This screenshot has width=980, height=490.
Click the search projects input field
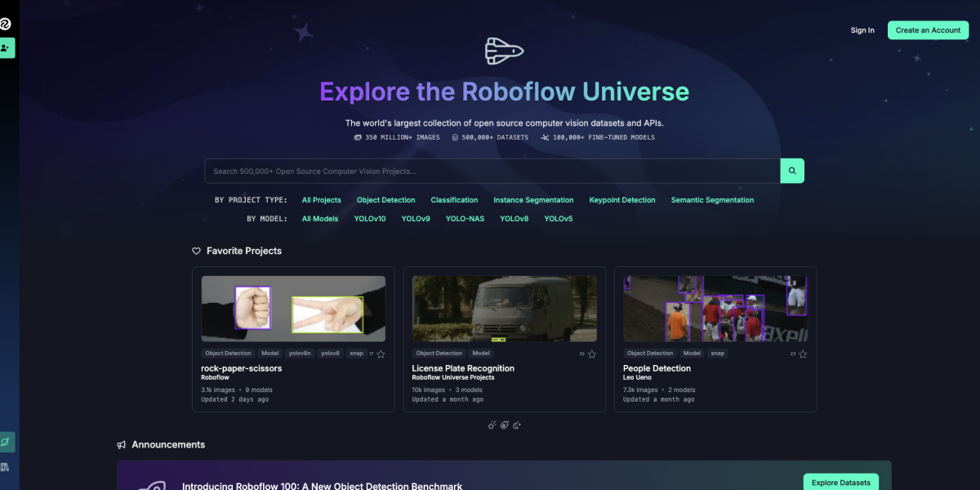click(x=490, y=171)
